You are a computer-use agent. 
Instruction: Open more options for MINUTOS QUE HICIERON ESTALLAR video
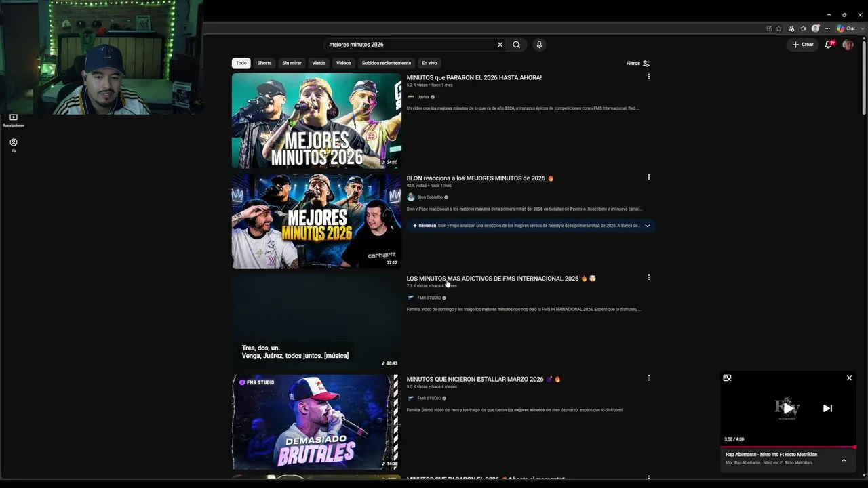pyautogui.click(x=648, y=378)
